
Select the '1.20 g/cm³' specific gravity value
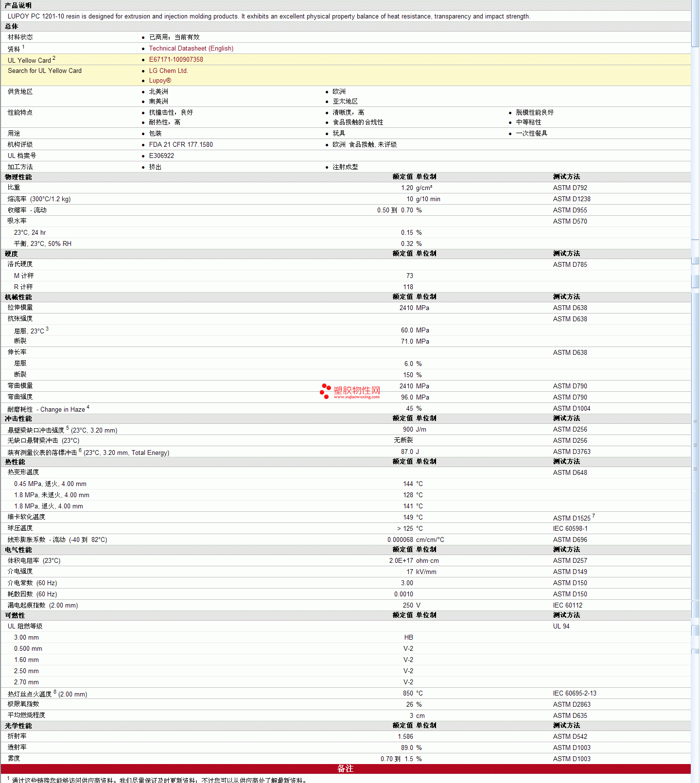point(417,188)
